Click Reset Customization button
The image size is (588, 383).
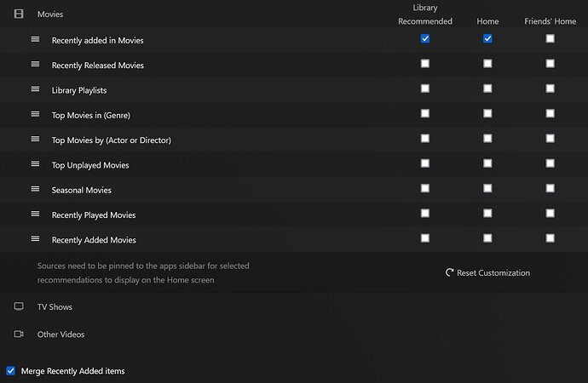[487, 272]
